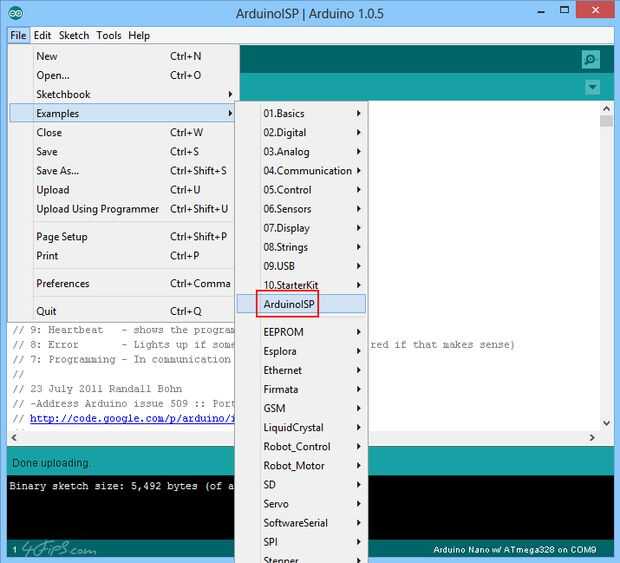Click the horizontal scroll left arrow
The image size is (620, 563).
[x=14, y=437]
